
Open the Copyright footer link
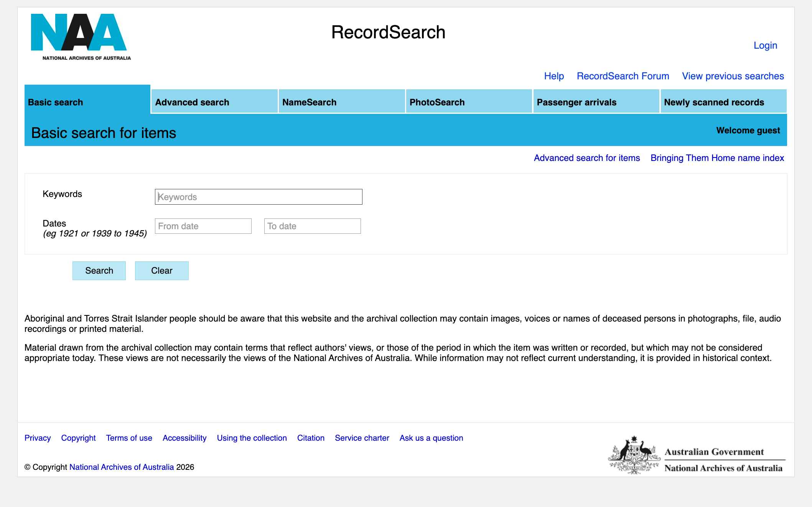[x=78, y=438]
